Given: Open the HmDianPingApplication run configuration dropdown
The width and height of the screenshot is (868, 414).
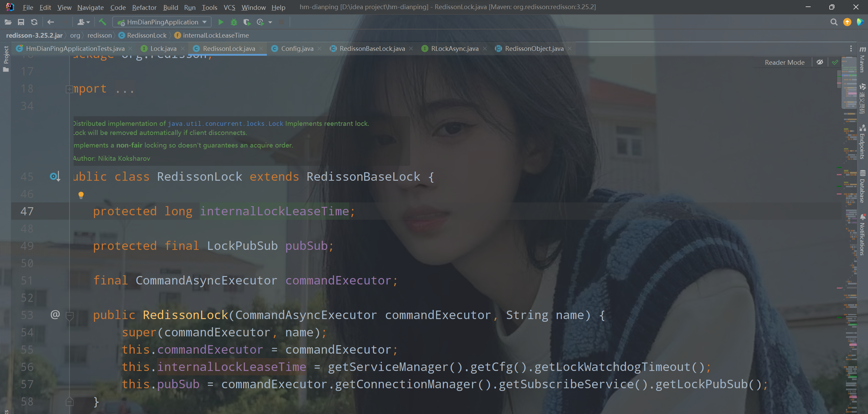Looking at the screenshot, I should tap(163, 22).
